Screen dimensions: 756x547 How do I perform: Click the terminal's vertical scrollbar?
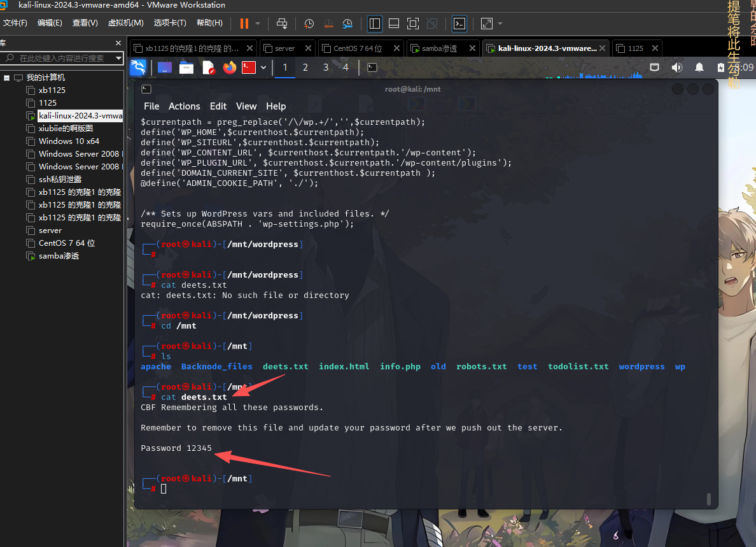click(x=709, y=499)
